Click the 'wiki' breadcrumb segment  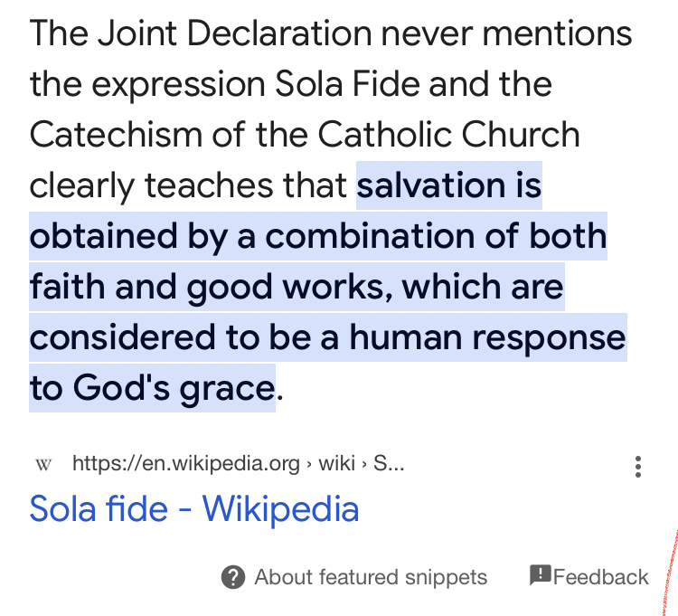(337, 464)
